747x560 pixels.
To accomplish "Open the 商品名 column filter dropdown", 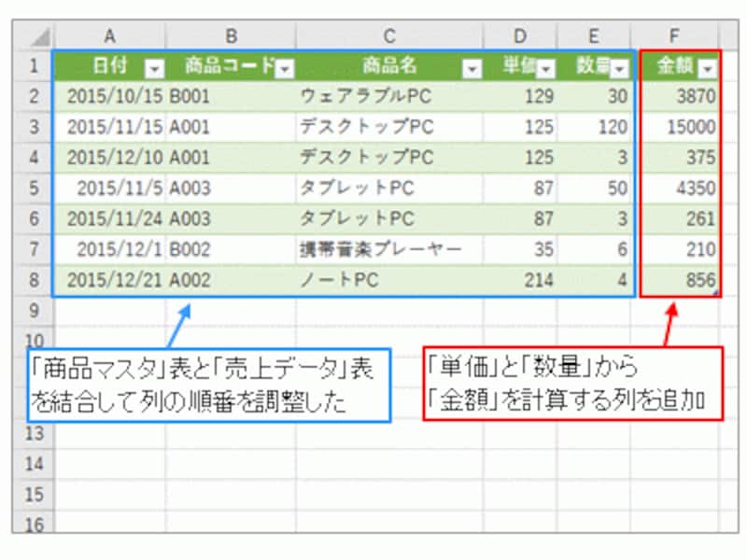I will [x=472, y=69].
